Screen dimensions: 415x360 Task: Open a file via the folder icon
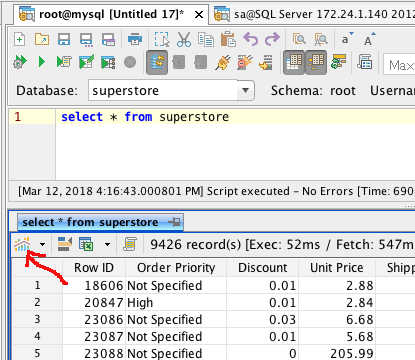(x=42, y=39)
